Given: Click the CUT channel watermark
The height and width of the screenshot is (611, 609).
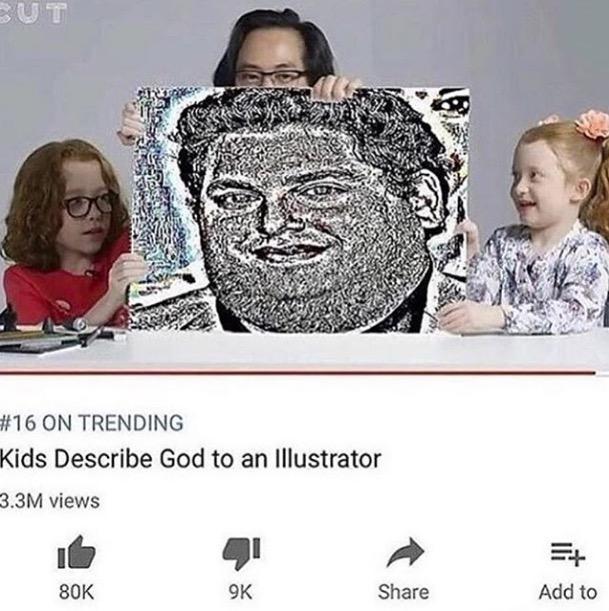Looking at the screenshot, I should pos(33,13).
